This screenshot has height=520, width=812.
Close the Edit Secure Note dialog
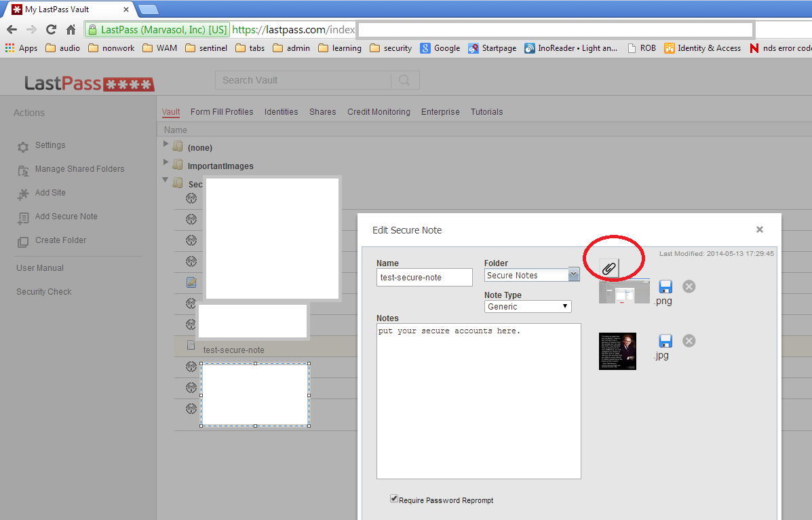click(760, 229)
